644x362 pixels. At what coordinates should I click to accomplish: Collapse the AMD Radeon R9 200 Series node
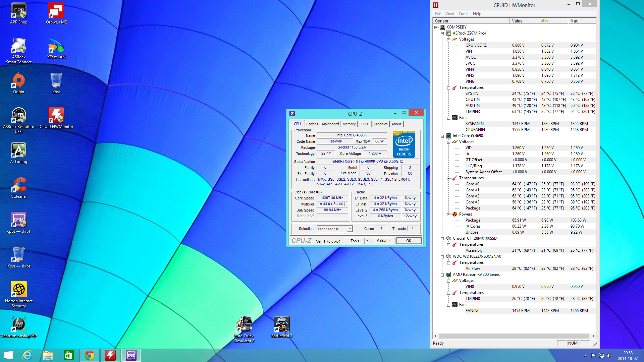[x=442, y=275]
